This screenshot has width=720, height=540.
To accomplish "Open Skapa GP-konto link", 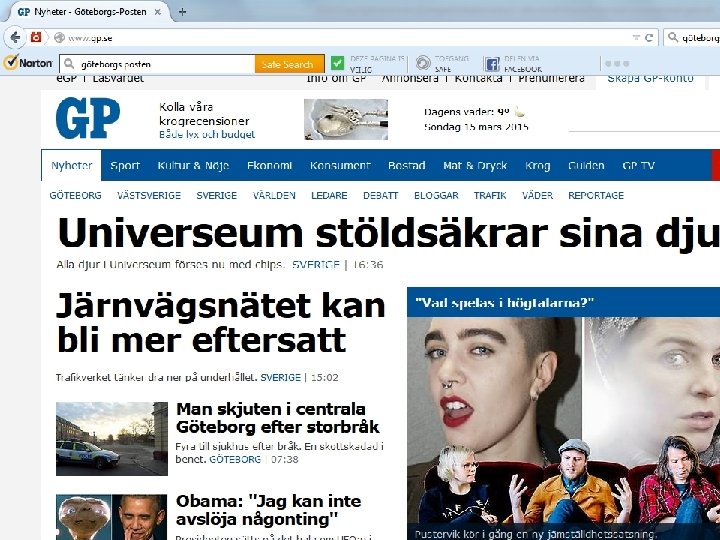I will [x=650, y=79].
